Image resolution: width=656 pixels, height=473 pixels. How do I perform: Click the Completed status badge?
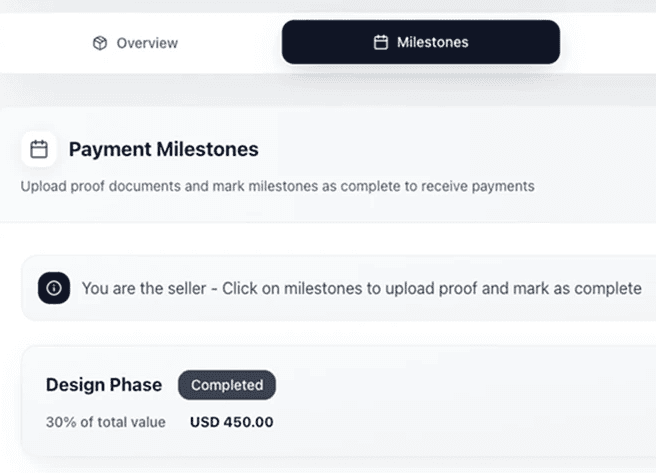[x=226, y=385]
